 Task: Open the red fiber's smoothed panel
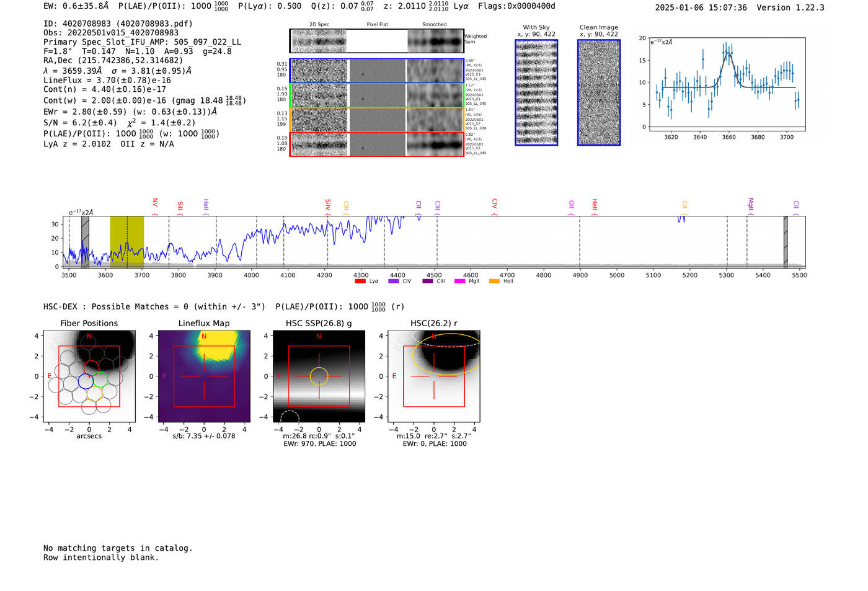[435, 144]
